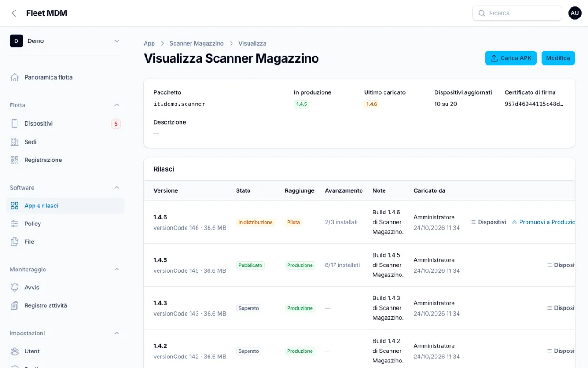Click the Pilota badge in row 1.4.6
This screenshot has width=588, height=368.
pyautogui.click(x=294, y=222)
